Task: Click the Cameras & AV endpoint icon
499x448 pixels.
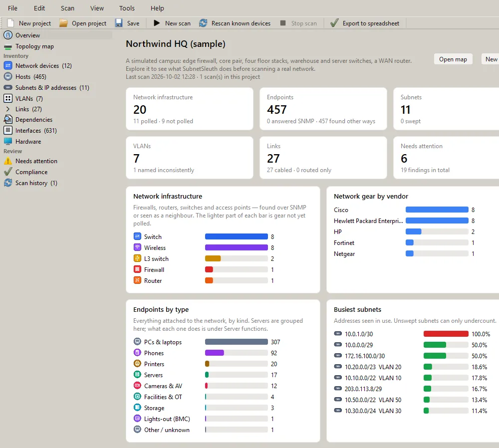Action: [x=137, y=385]
